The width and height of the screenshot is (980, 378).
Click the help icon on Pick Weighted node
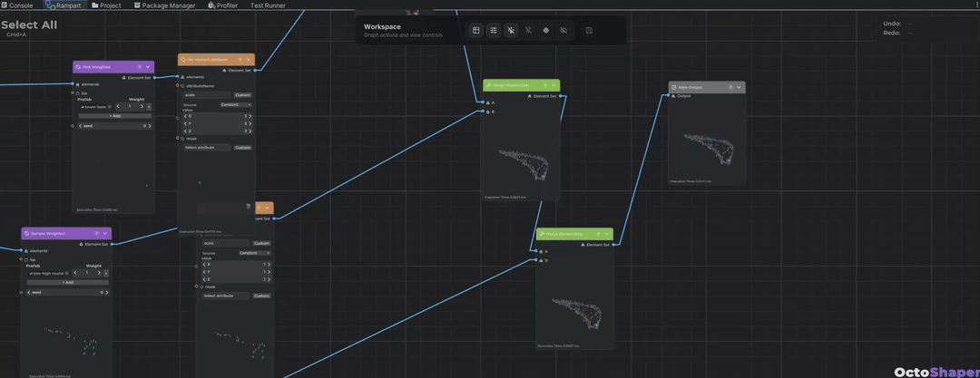[x=140, y=67]
